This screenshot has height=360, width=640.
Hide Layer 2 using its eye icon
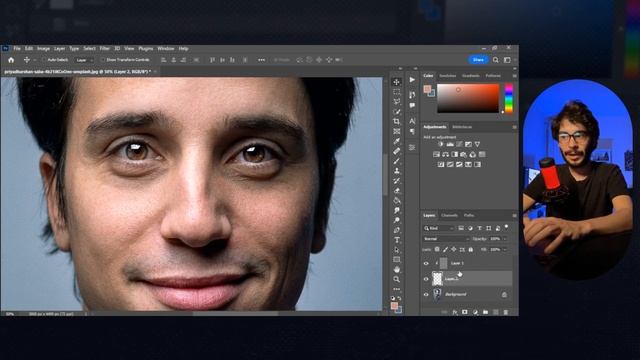(x=426, y=279)
